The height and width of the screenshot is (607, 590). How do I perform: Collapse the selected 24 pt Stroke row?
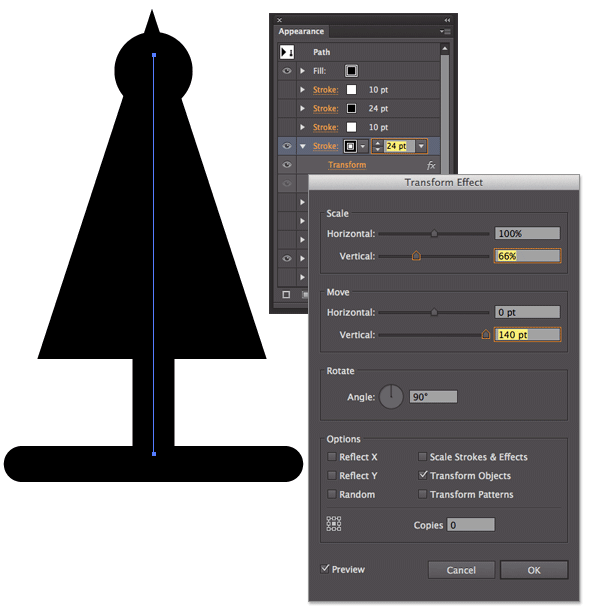(x=303, y=146)
